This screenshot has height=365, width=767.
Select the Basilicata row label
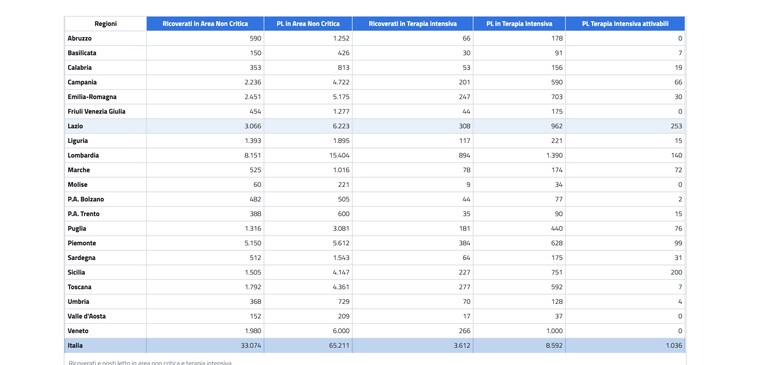point(82,53)
